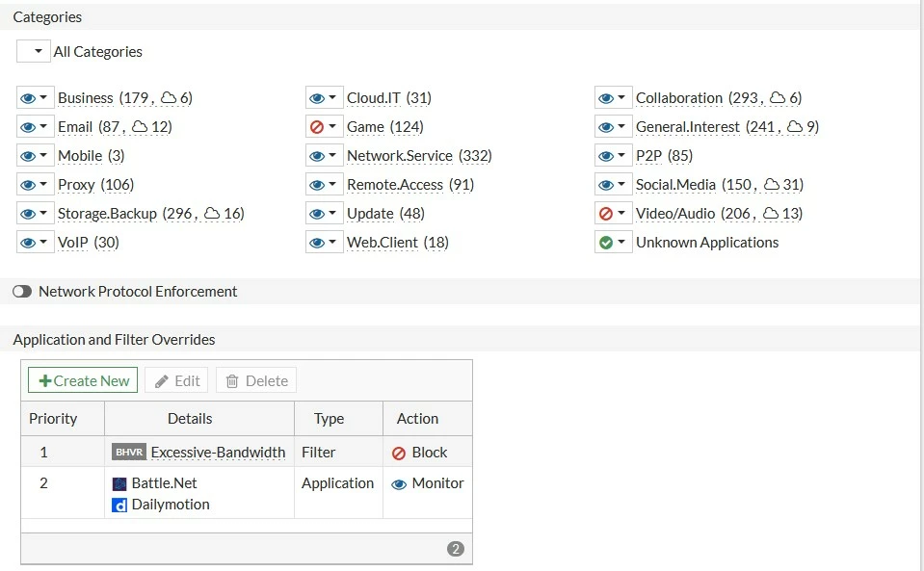
Task: Click the Proxy category label
Action: 77,185
